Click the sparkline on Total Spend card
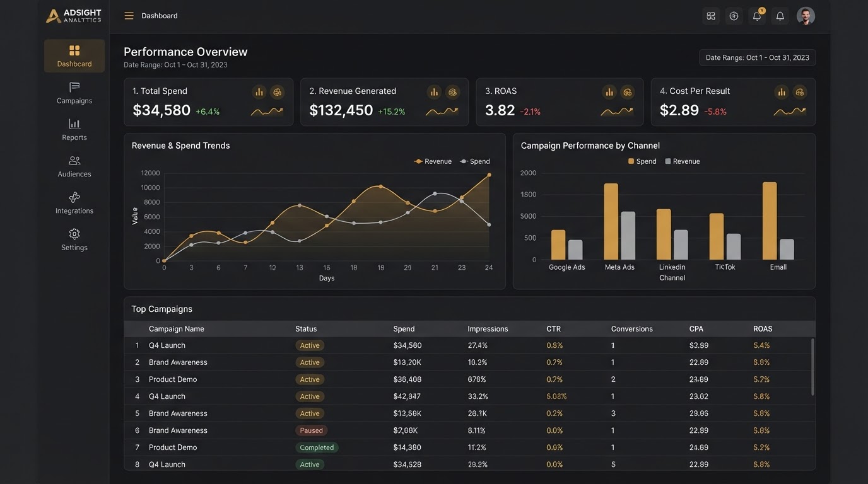 (267, 112)
